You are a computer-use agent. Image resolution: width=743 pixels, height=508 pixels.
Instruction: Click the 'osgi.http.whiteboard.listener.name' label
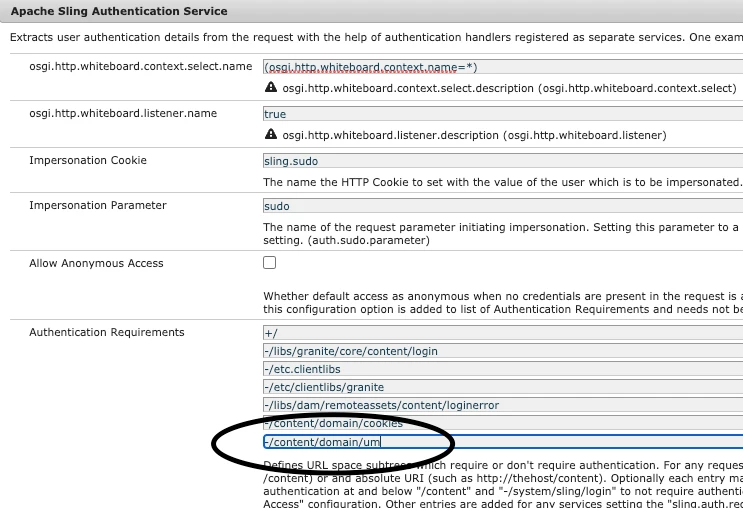click(x=123, y=113)
